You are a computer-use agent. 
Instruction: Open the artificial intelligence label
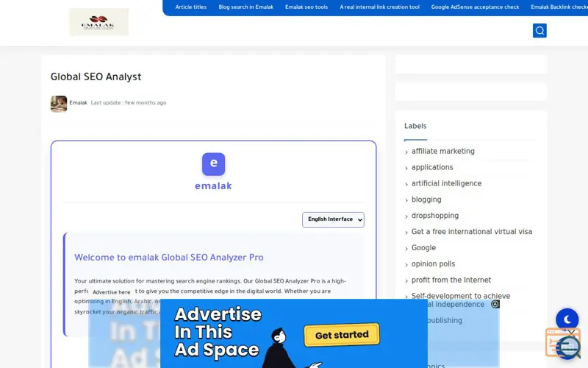(446, 183)
